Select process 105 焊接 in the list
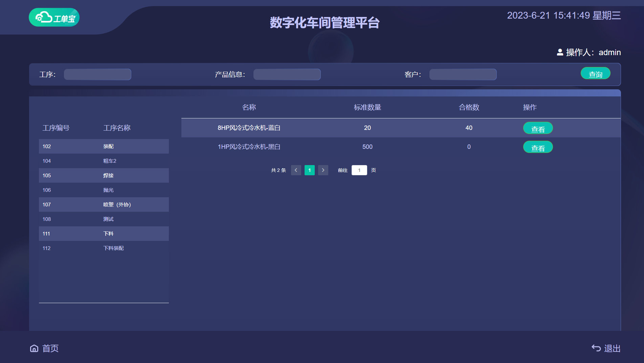Image resolution: width=644 pixels, height=363 pixels. point(104,175)
